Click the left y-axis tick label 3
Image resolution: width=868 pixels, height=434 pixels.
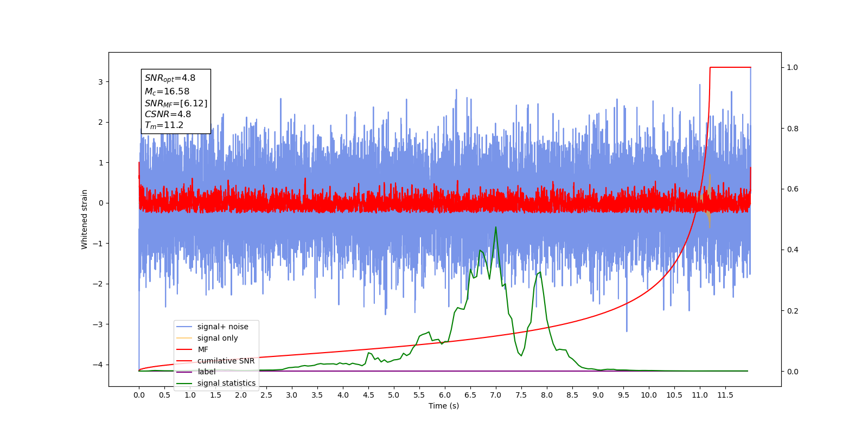pos(100,82)
